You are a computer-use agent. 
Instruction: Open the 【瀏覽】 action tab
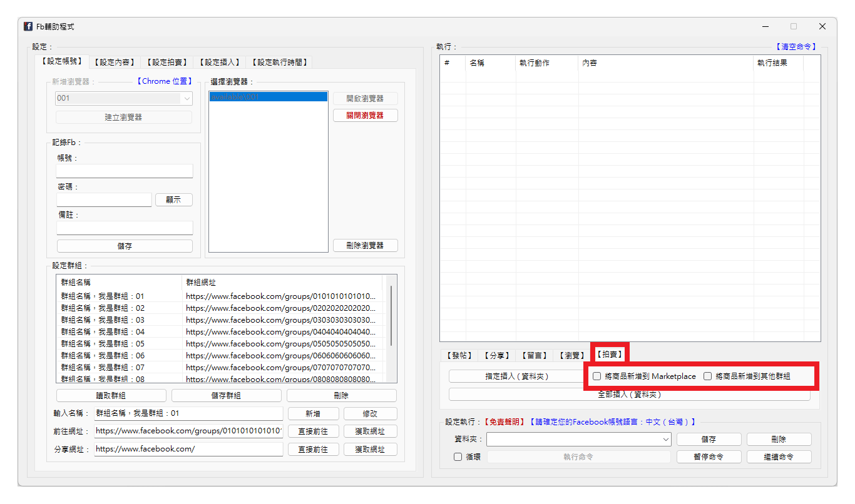pyautogui.click(x=572, y=355)
